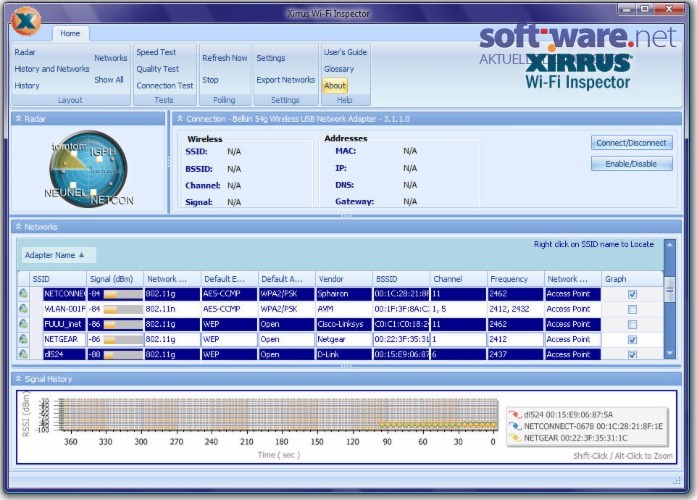Viewport: 697px width, 500px height.
Task: Select History layout option
Action: click(x=27, y=85)
